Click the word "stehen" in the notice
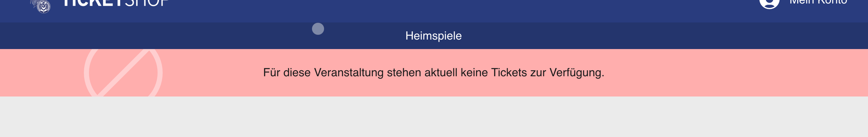Screen dimensions: 868x137 (x=404, y=72)
